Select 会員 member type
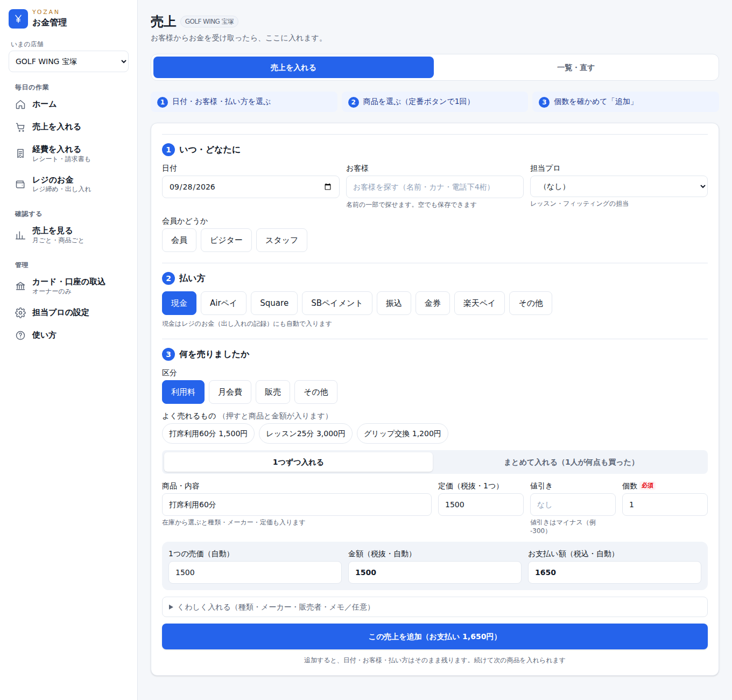Image resolution: width=732 pixels, height=700 pixels. point(179,240)
